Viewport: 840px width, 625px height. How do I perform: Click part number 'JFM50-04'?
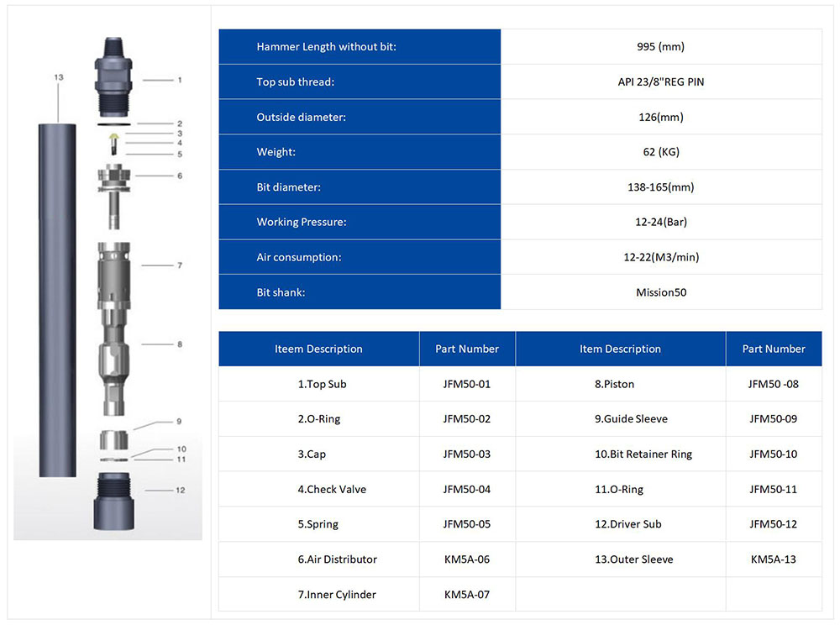(x=466, y=490)
